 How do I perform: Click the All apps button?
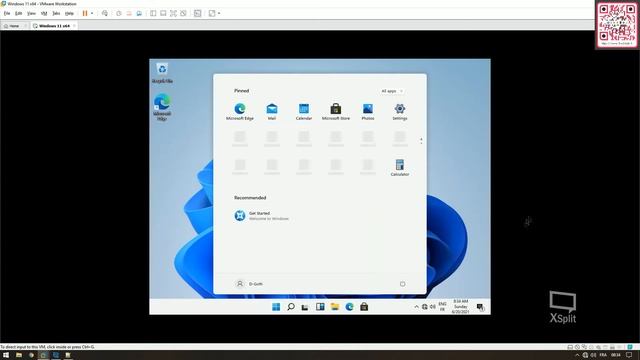pos(392,91)
